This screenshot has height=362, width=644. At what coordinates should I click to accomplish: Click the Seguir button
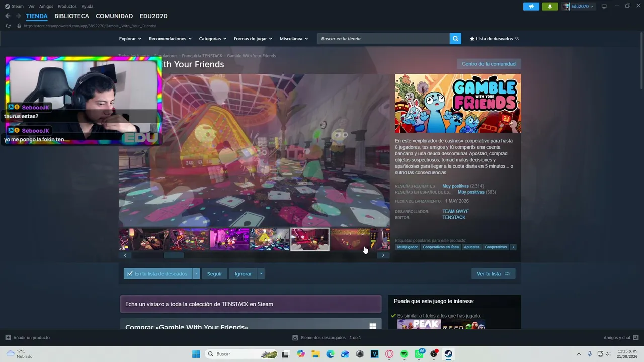(x=214, y=274)
